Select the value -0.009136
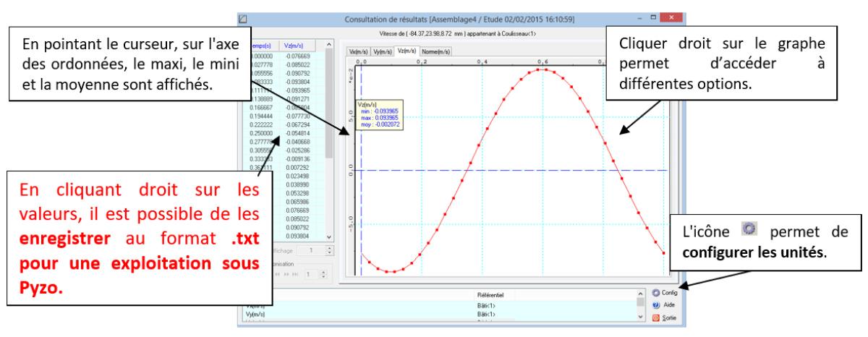Screen dimensions: 868x337 pos(297,159)
